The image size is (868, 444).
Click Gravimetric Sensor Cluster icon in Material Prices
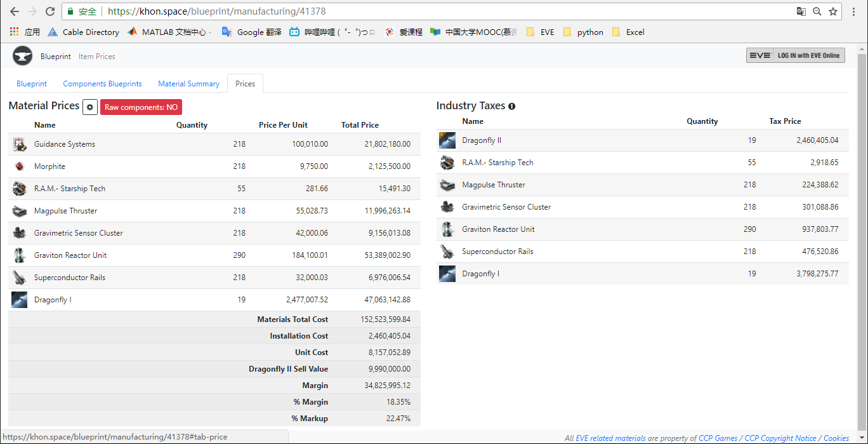pos(19,233)
